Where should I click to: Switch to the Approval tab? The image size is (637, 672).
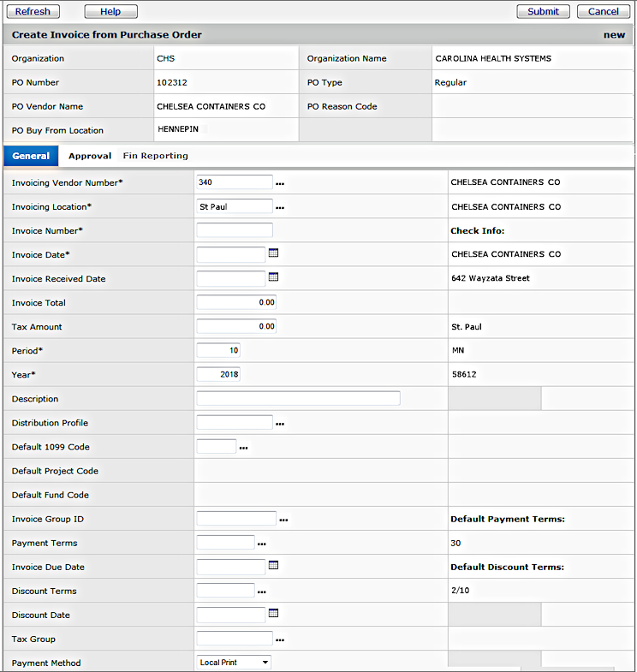coord(90,156)
